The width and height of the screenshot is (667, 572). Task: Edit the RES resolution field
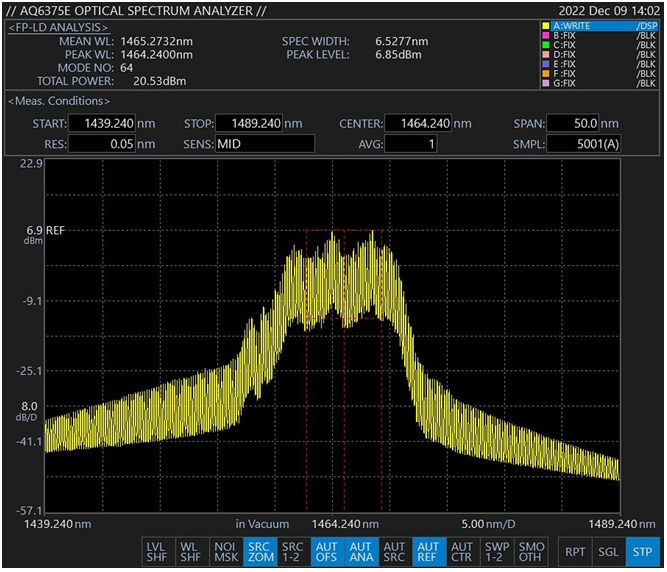(102, 144)
